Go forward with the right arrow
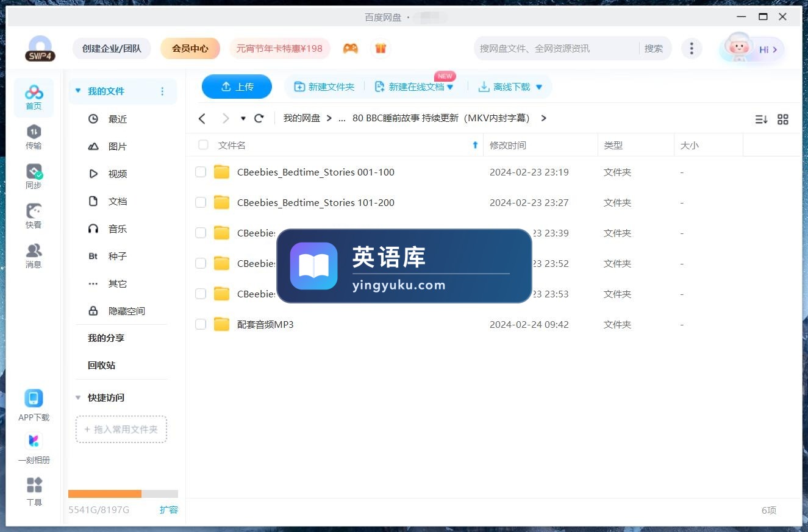Viewport: 808px width, 532px height. (226, 118)
